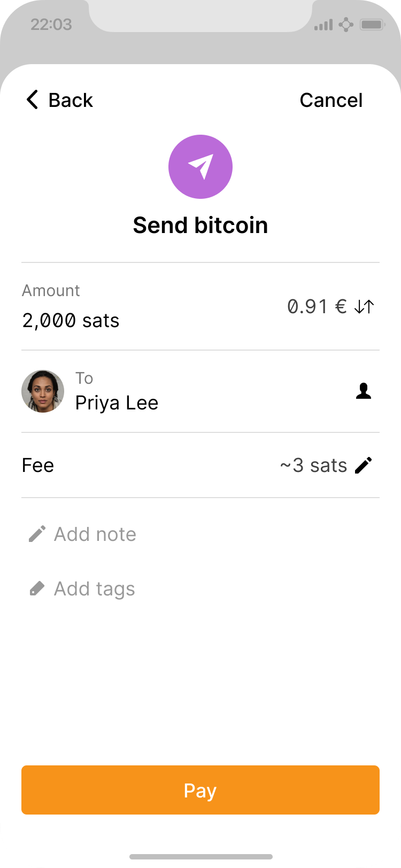This screenshot has width=401, height=868.
Task: Click the ~3 sats fee value
Action: [313, 466]
